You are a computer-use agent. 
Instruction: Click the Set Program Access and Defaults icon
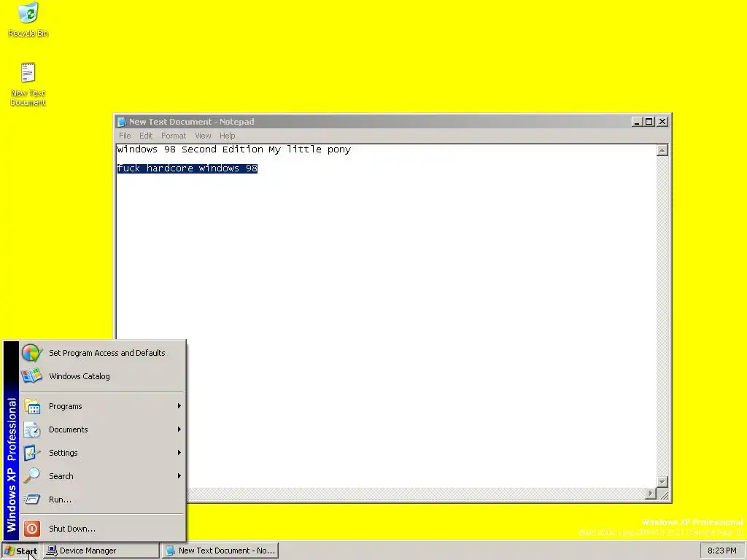32,353
